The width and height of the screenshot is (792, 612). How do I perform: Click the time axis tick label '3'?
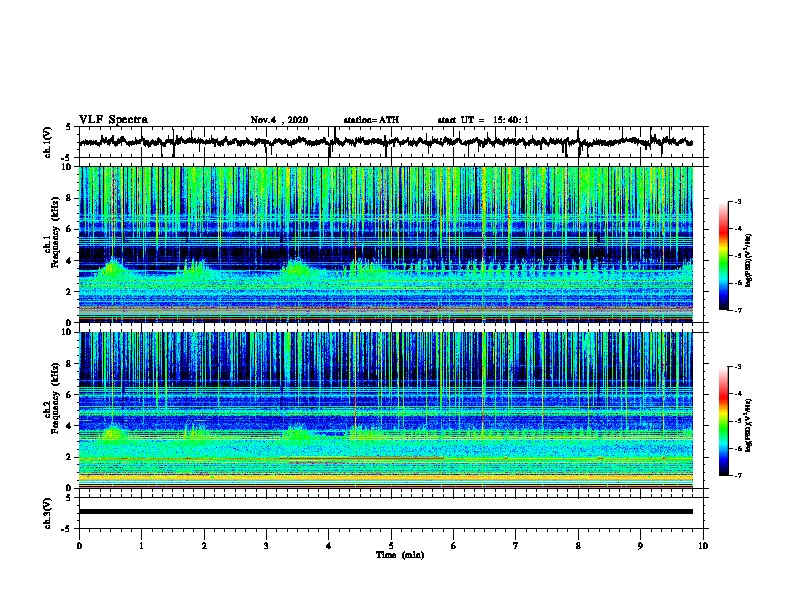266,546
